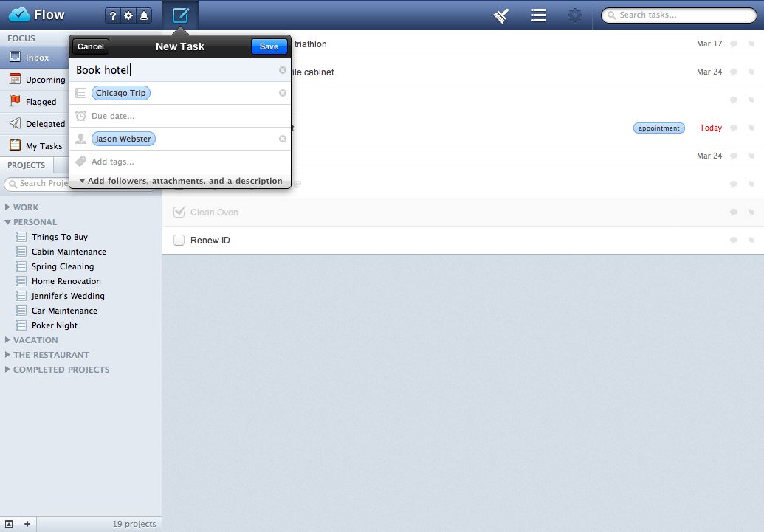764x532 pixels.
Task: Click the Renew ID task text
Action: tap(210, 241)
